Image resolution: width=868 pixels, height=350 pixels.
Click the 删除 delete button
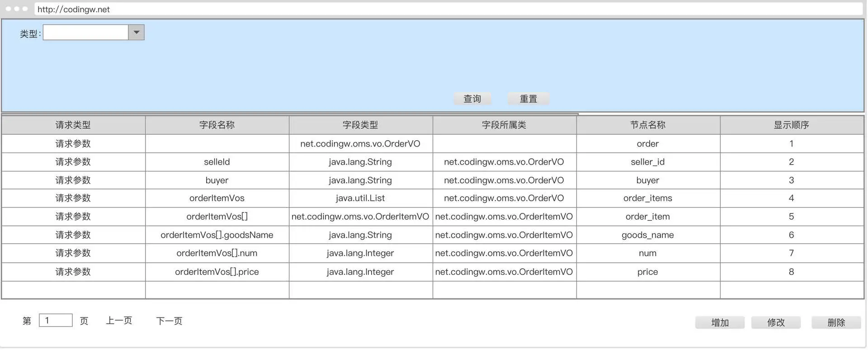pos(836,322)
